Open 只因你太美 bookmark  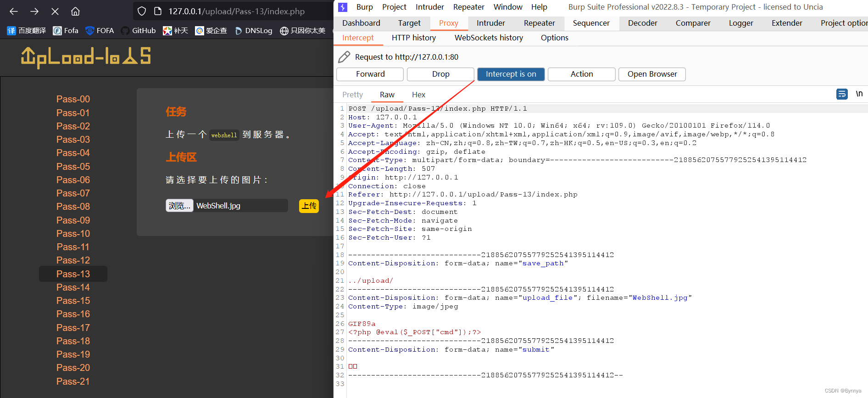click(303, 31)
